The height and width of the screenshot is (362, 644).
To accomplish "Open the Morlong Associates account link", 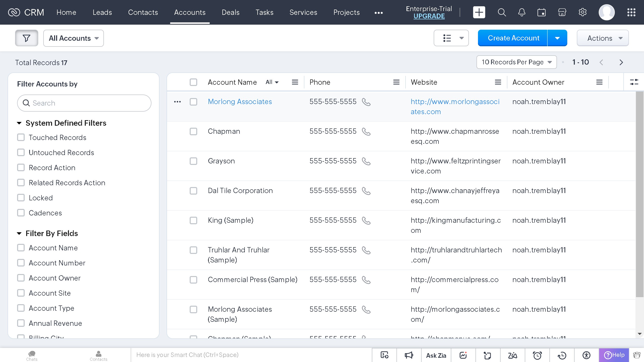I will click(x=240, y=102).
